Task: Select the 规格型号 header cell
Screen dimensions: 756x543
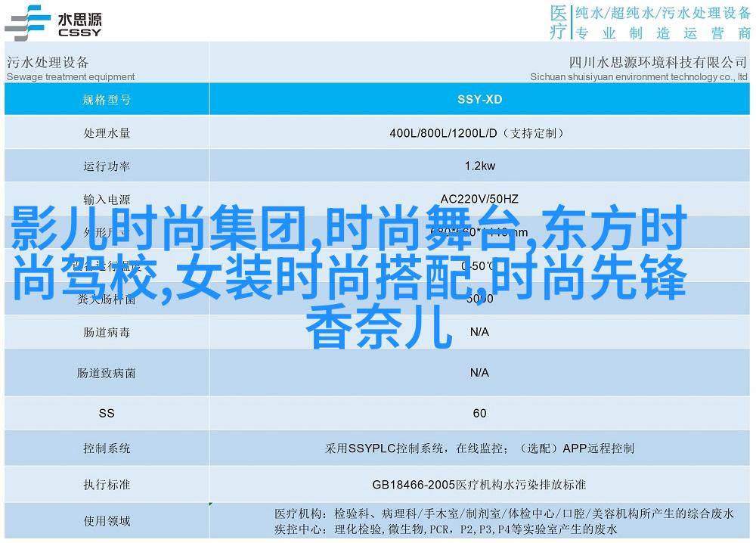Action: pos(107,100)
